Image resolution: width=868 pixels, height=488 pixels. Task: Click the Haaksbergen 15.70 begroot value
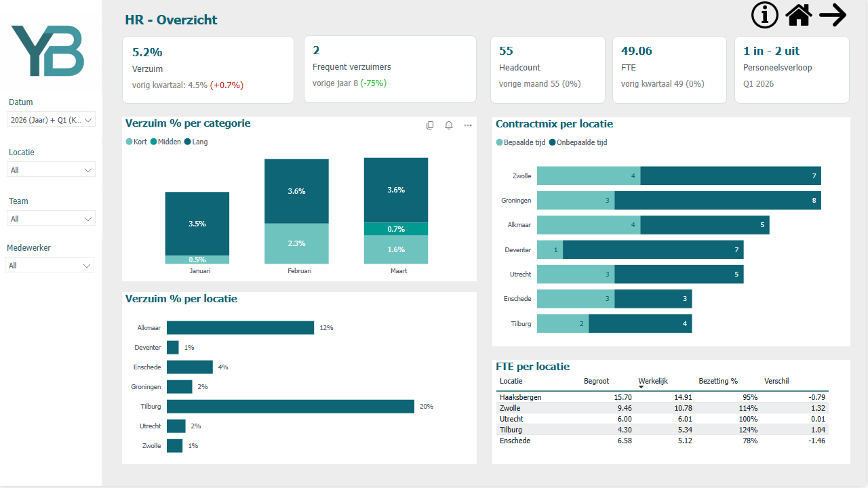623,397
